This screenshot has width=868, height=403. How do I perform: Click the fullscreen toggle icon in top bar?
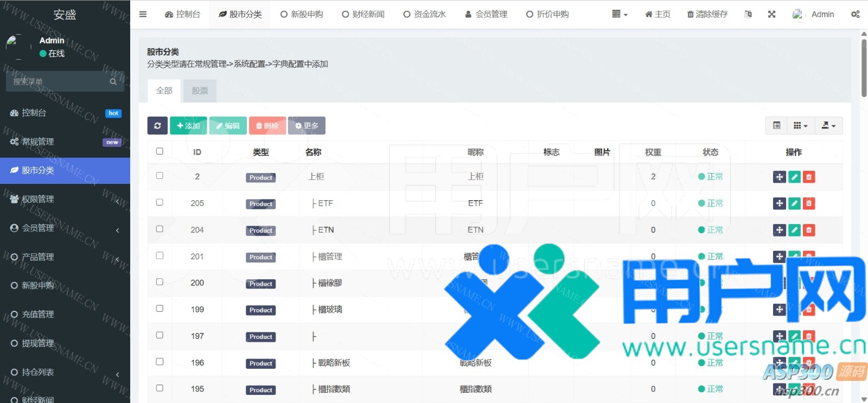(x=771, y=14)
